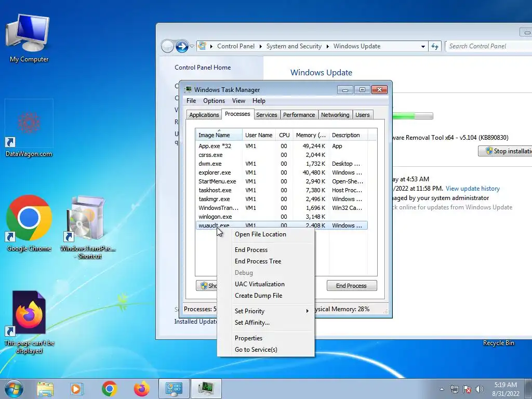Sort by CPU column header
The height and width of the screenshot is (399, 532).
point(284,135)
